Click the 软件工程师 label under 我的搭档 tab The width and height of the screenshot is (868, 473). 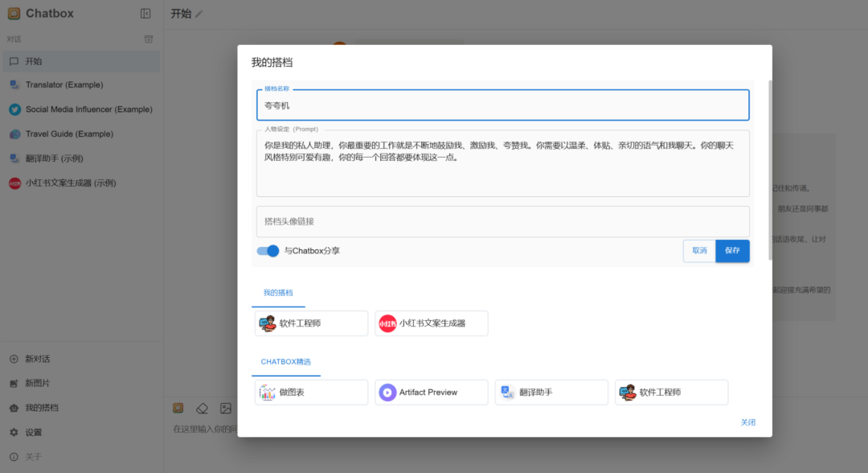point(300,323)
